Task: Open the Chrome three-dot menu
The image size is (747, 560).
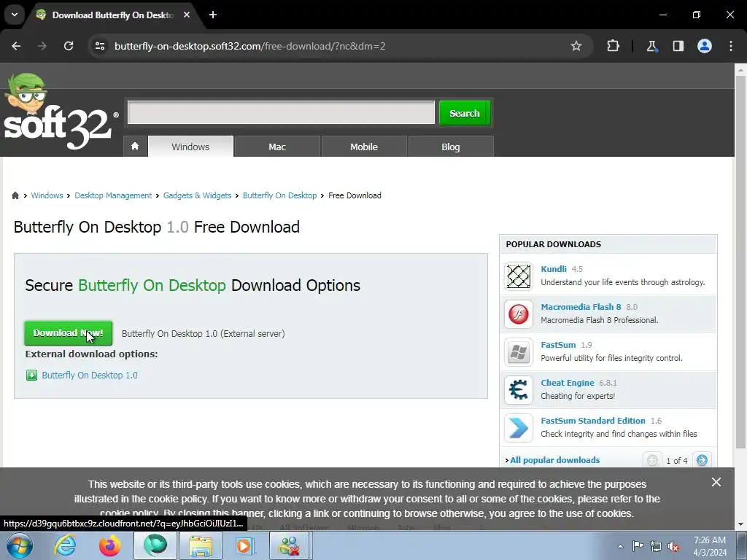Action: (731, 46)
